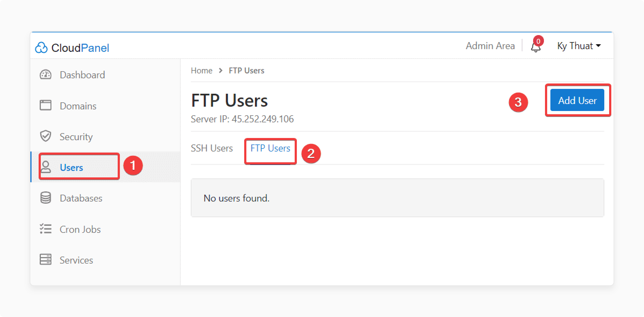This screenshot has width=644, height=317.
Task: Click the Services server icon
Action: tap(45, 260)
